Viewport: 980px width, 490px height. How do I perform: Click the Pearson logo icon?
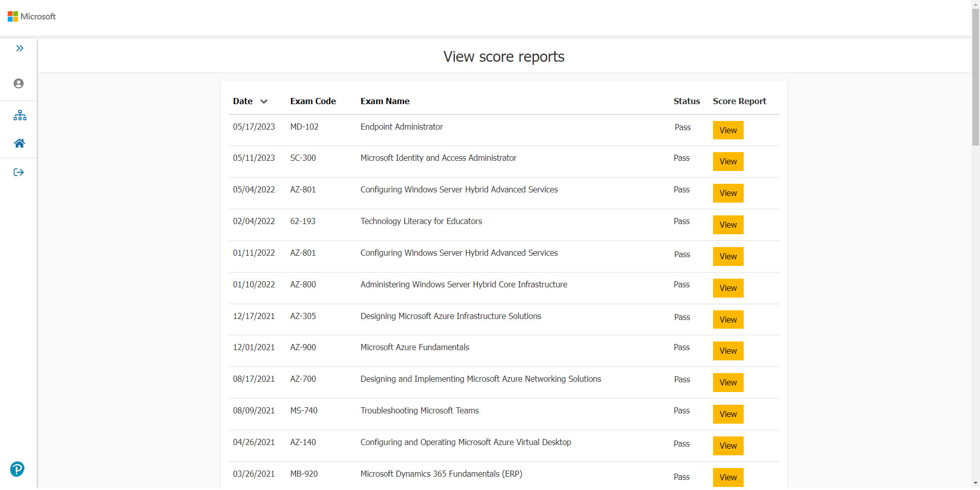(x=17, y=469)
